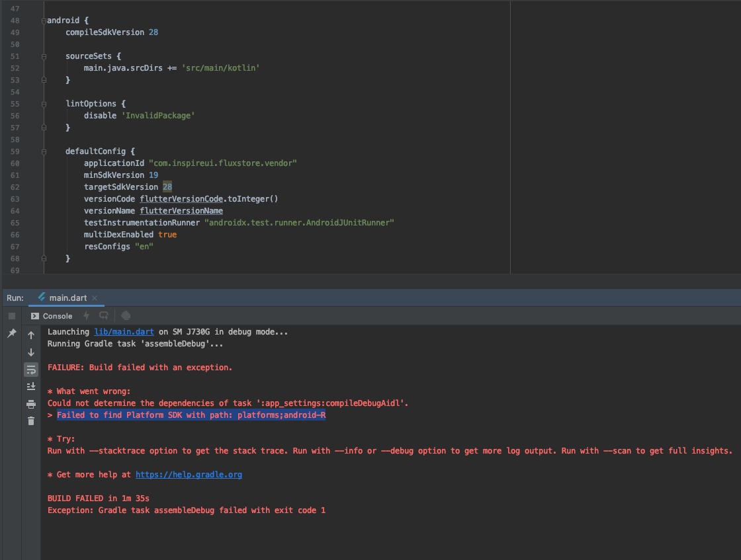Click the down-the-stack-trace arrow
The image size is (741, 560).
30,352
